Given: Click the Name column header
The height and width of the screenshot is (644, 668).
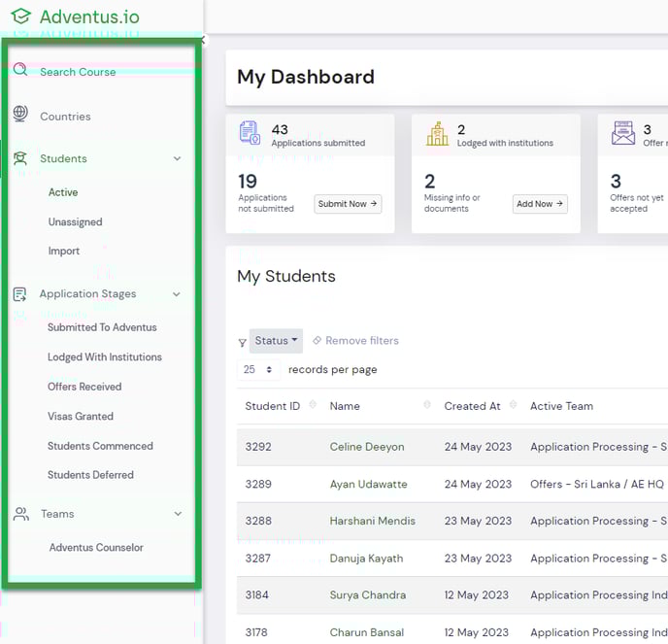Looking at the screenshot, I should (345, 406).
